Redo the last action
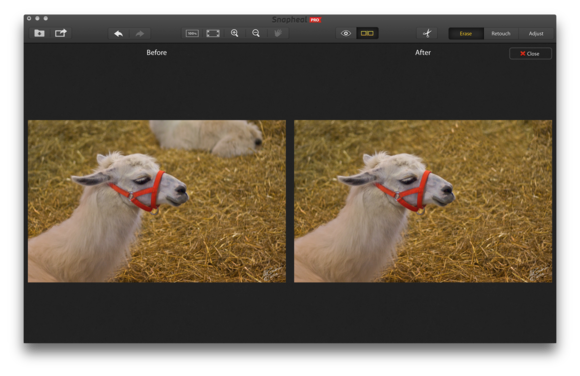This screenshot has width=580, height=376. 139,34
